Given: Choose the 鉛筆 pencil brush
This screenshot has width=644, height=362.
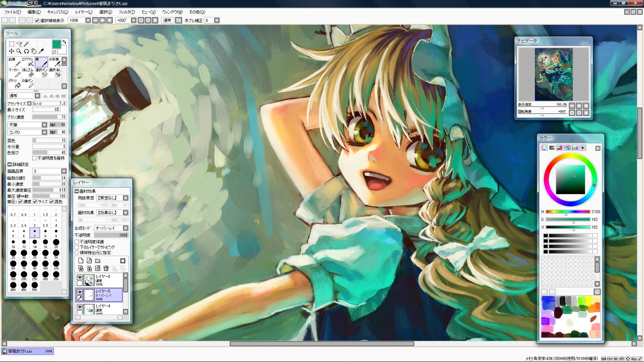Looking at the screenshot, I should coord(14,62).
